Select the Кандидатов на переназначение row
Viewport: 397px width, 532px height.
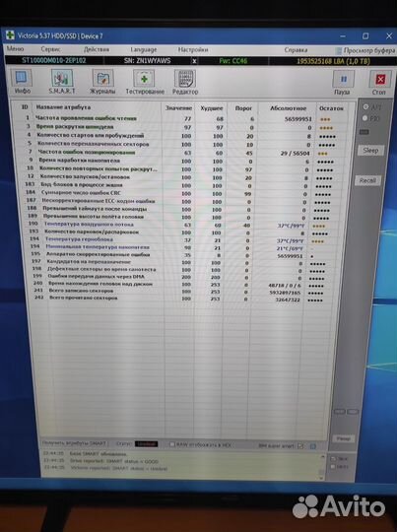[x=181, y=263]
